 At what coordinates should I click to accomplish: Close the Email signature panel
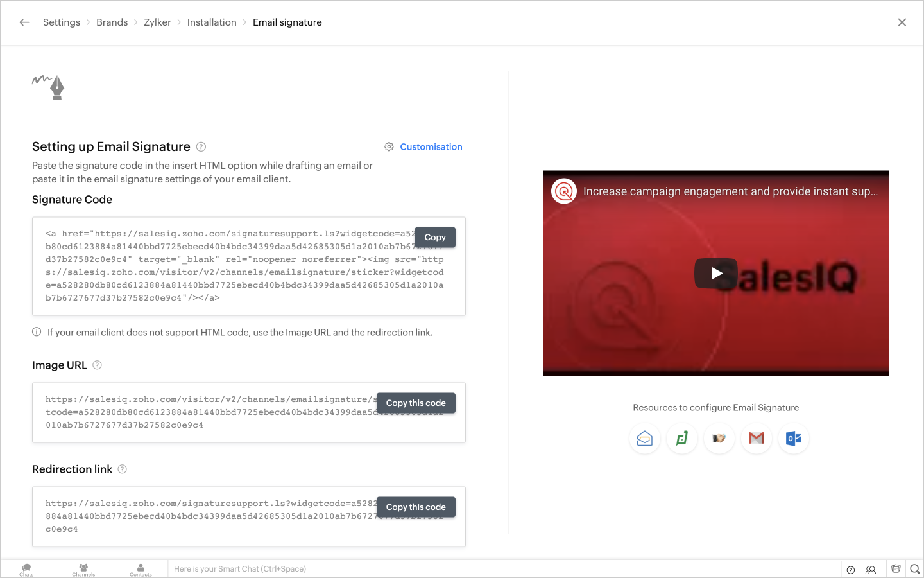[x=902, y=22]
